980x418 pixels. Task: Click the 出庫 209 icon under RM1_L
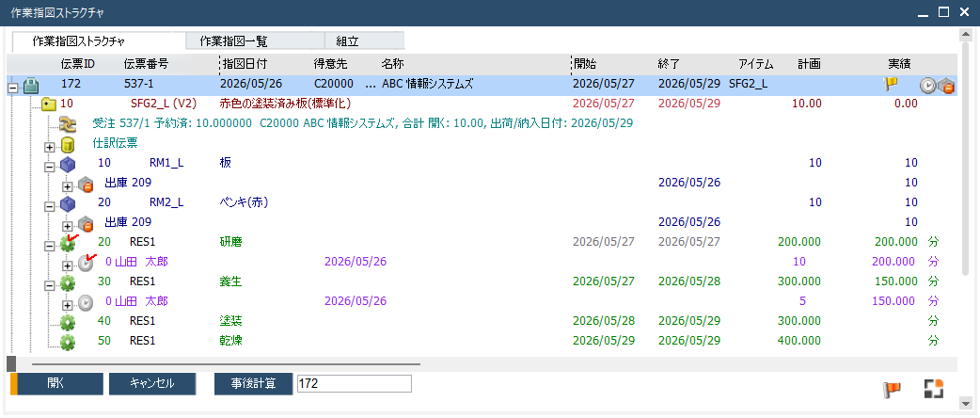pyautogui.click(x=86, y=185)
